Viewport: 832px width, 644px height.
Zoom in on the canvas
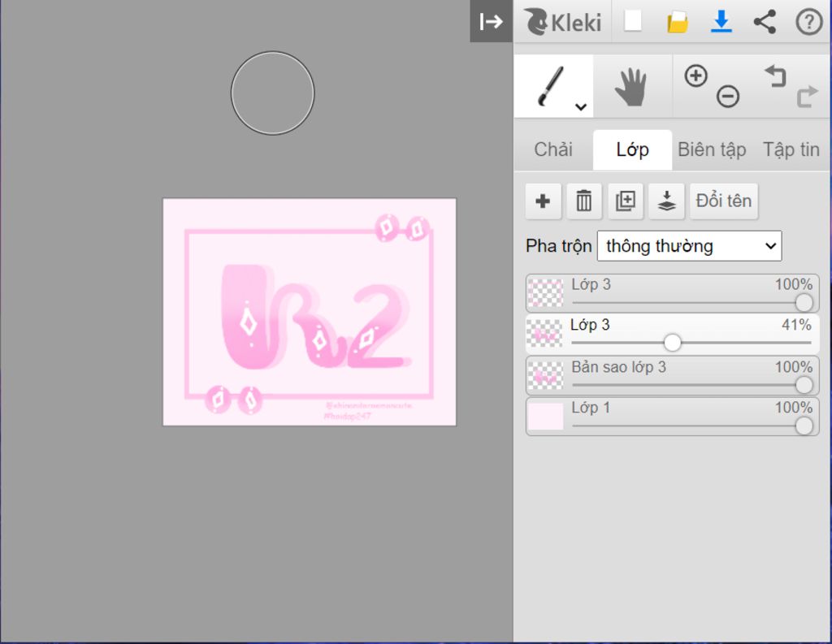[695, 76]
